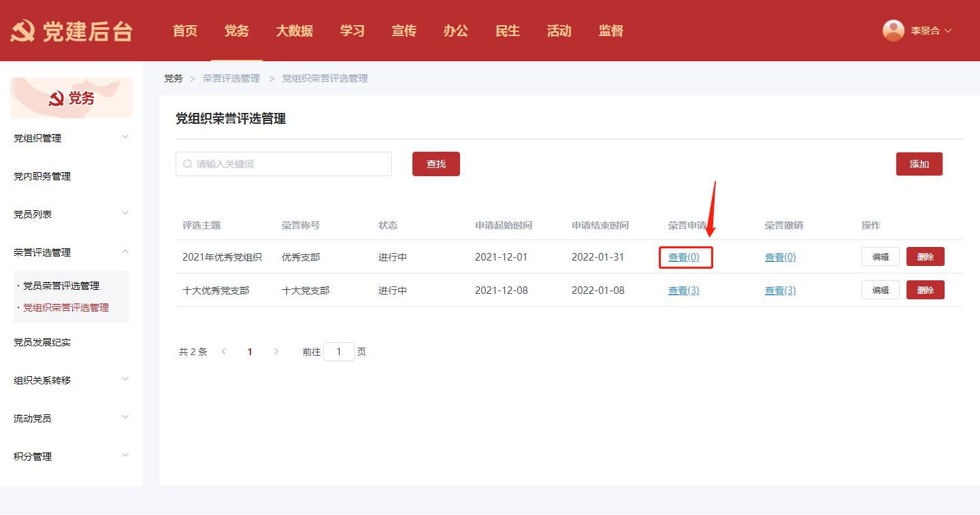This screenshot has width=980, height=515.
Task: Click the page number jump input box
Action: [338, 352]
